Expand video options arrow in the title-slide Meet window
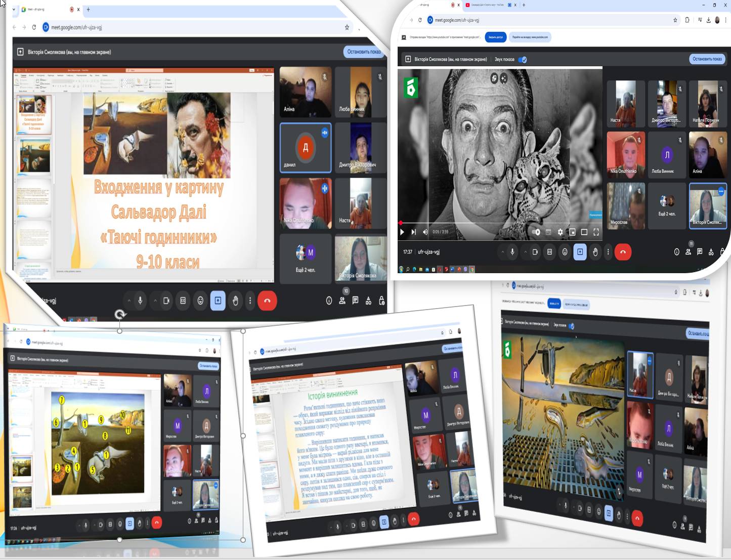731x560 pixels. coord(155,300)
